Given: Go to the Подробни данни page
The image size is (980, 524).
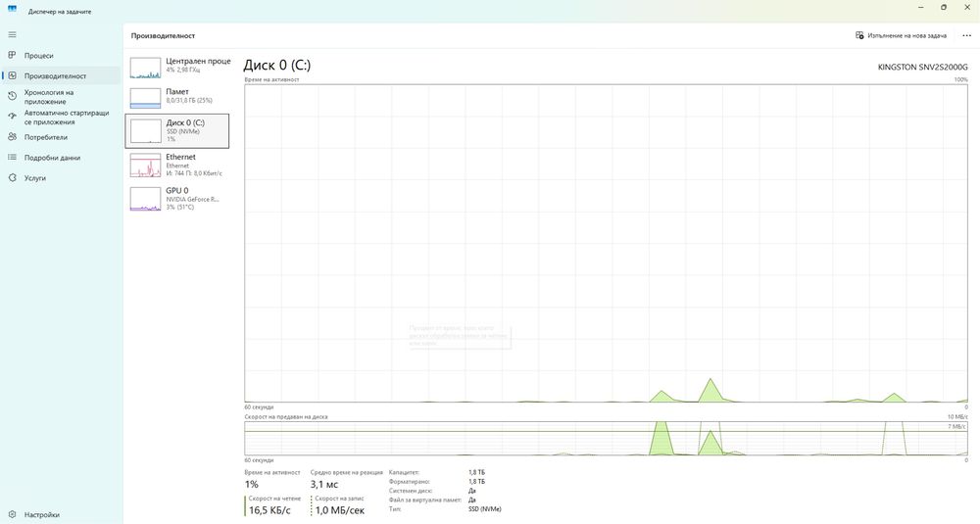Looking at the screenshot, I should click(x=61, y=158).
